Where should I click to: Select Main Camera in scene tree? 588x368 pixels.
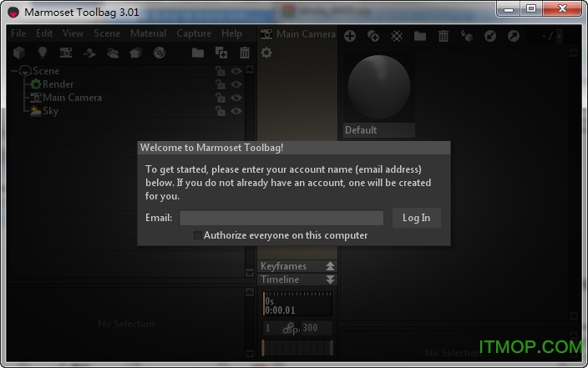(x=72, y=98)
